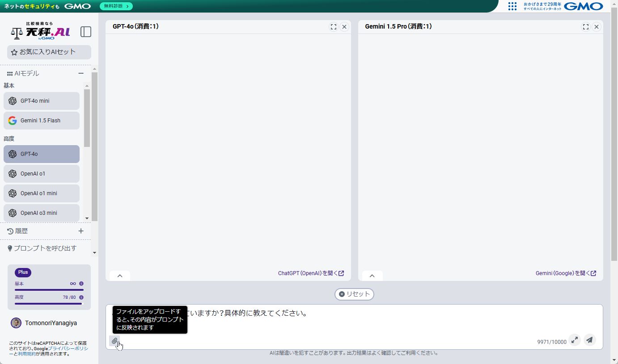Open ChatGPT (OpenAI) external link
Screen dimensions: 618x364
(311, 273)
